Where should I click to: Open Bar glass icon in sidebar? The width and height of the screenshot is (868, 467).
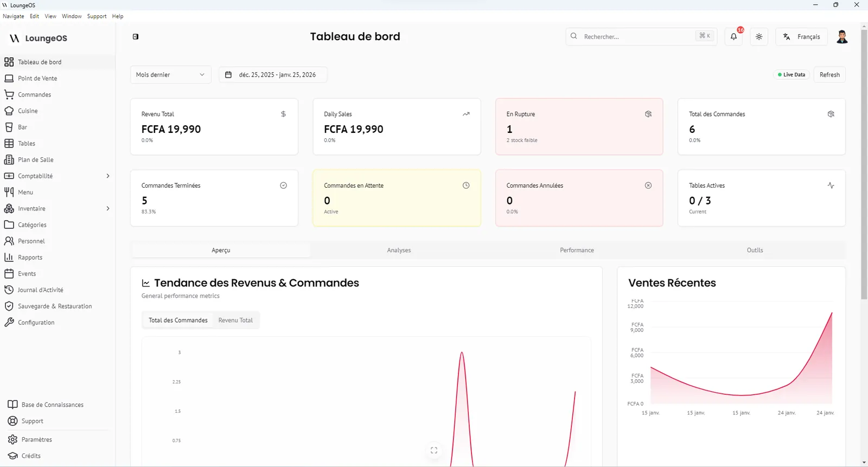point(9,127)
